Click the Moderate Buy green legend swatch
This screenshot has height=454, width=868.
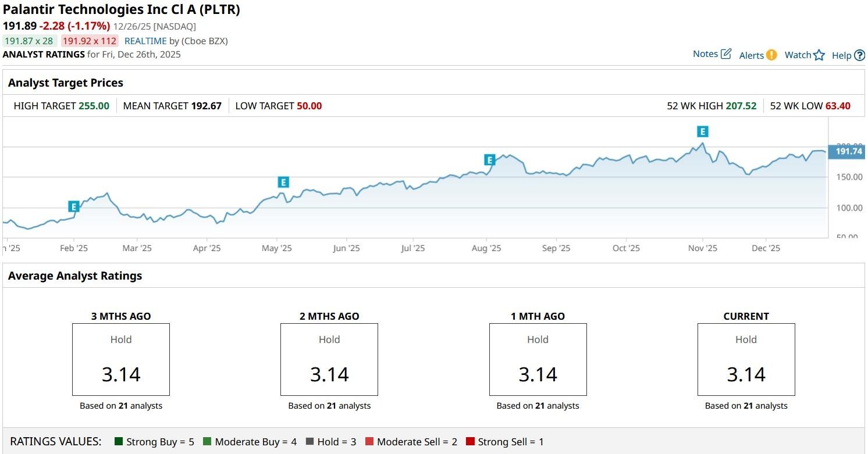pyautogui.click(x=207, y=442)
